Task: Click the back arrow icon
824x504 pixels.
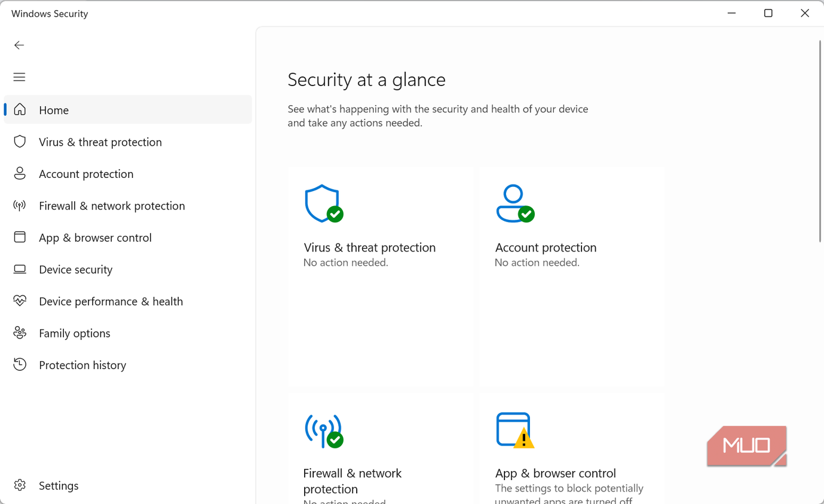Action: click(x=19, y=45)
